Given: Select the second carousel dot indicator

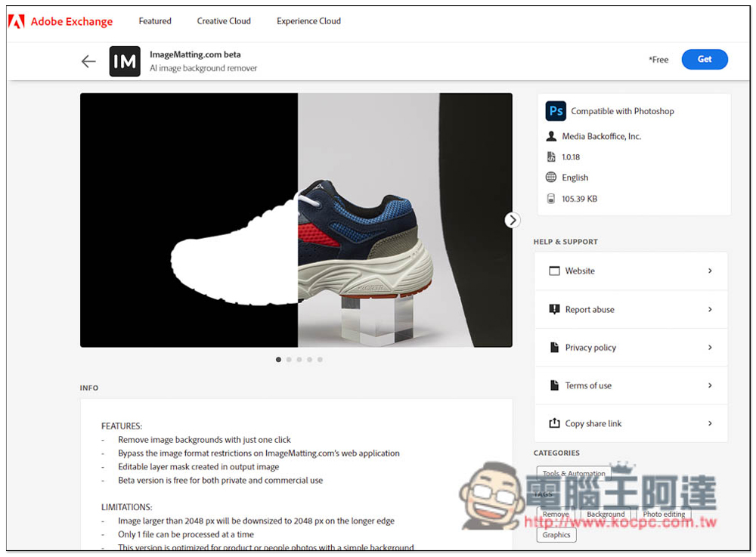Looking at the screenshot, I should 289,360.
